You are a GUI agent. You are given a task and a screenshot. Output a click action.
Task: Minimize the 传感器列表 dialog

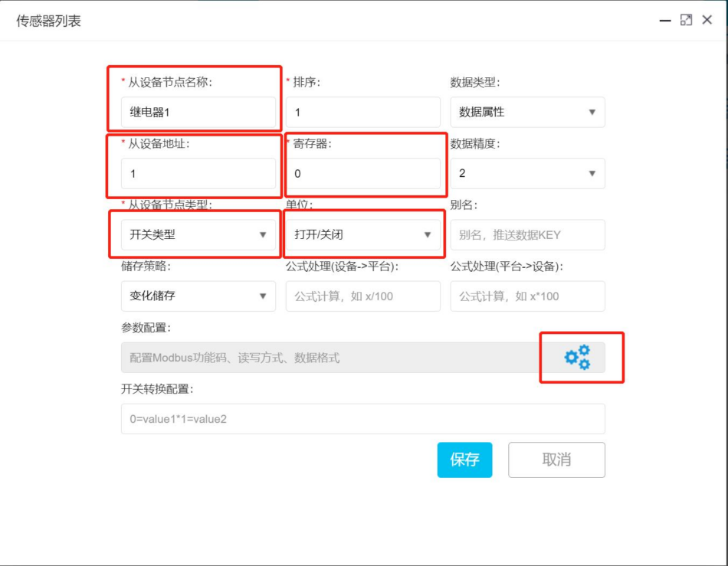[665, 21]
